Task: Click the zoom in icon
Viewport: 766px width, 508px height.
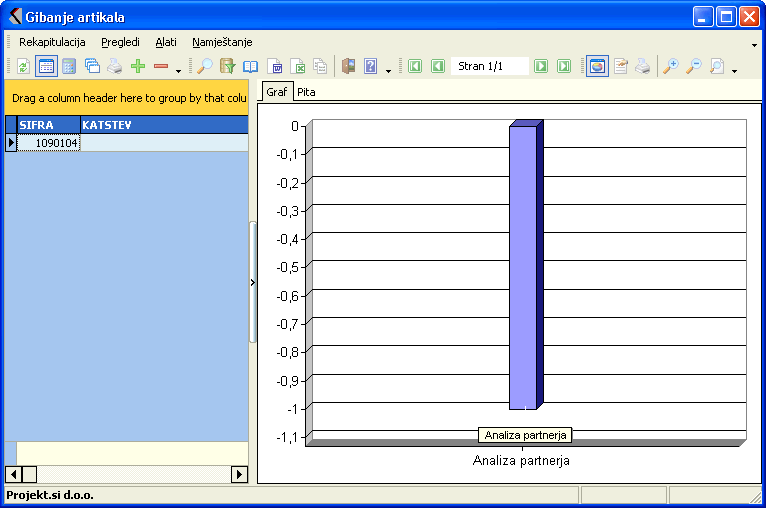Action: tap(670, 66)
